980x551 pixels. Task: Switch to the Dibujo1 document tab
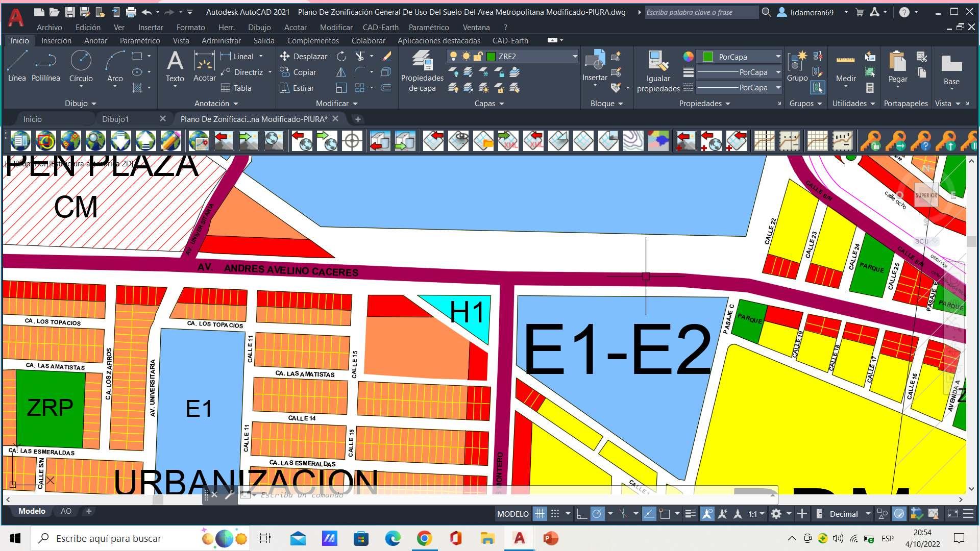[115, 119]
